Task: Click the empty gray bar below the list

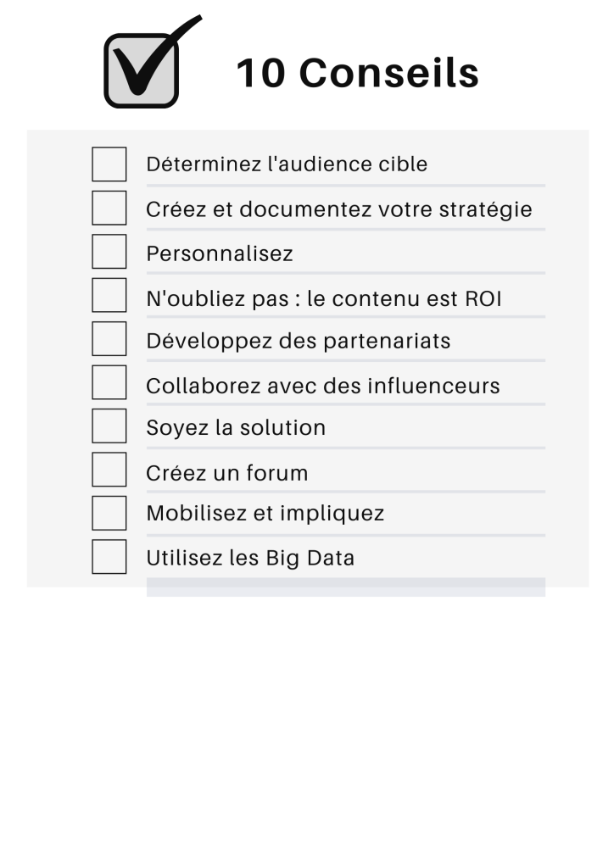Action: pyautogui.click(x=346, y=587)
